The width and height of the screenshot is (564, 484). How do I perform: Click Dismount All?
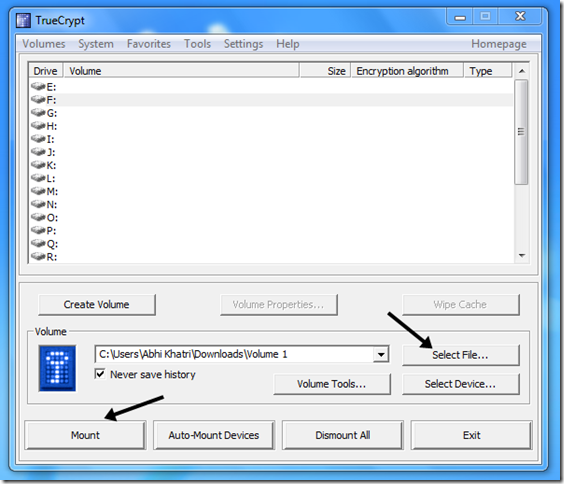(x=342, y=435)
